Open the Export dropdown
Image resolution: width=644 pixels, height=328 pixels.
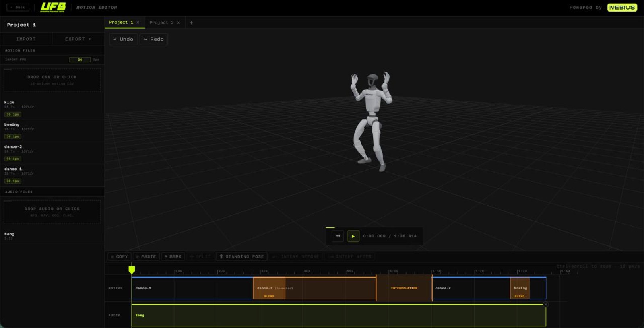coord(78,39)
